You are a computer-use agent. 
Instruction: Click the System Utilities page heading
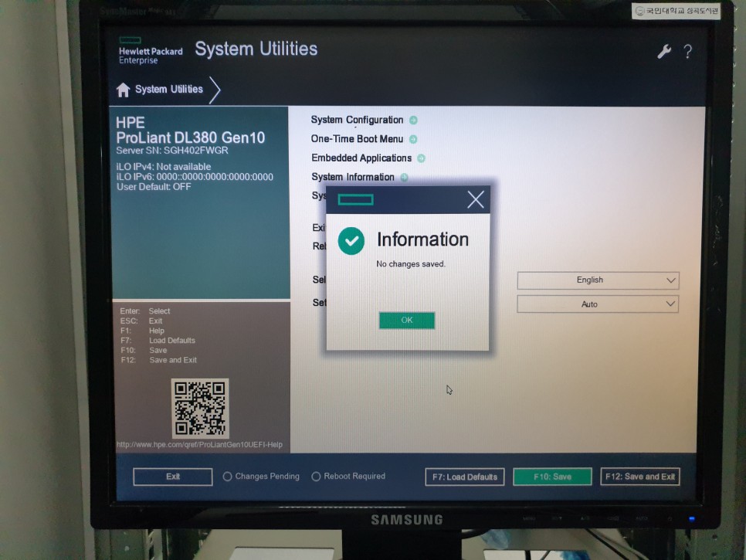coord(256,49)
